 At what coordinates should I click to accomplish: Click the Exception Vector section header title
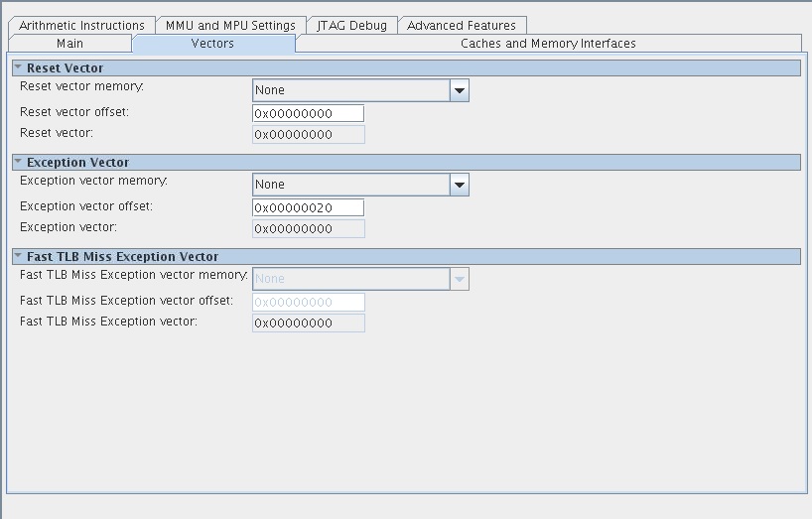[78, 162]
